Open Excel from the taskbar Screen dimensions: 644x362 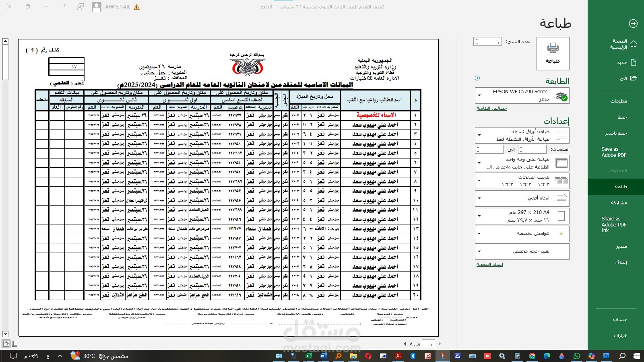tap(309, 356)
